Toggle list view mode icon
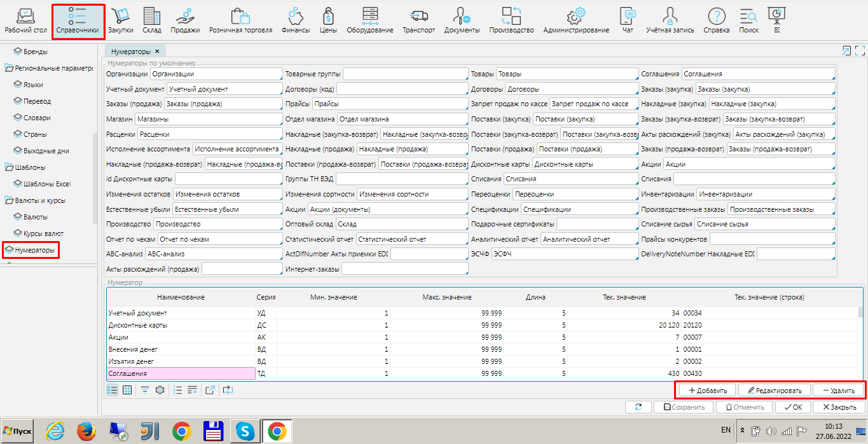This screenshot has width=868, height=444. click(113, 390)
